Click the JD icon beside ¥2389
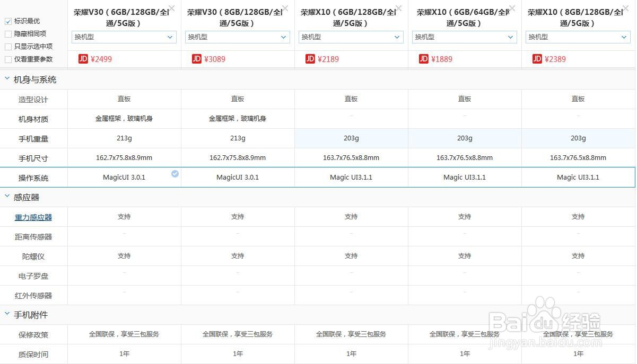This screenshot has width=637, height=364. [537, 59]
